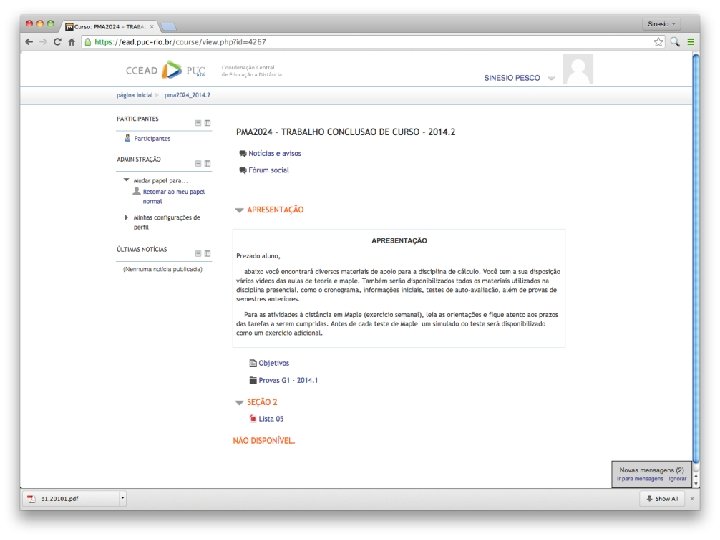Click the course title PMA2024 heading
This screenshot has width=720, height=540.
pos(345,132)
